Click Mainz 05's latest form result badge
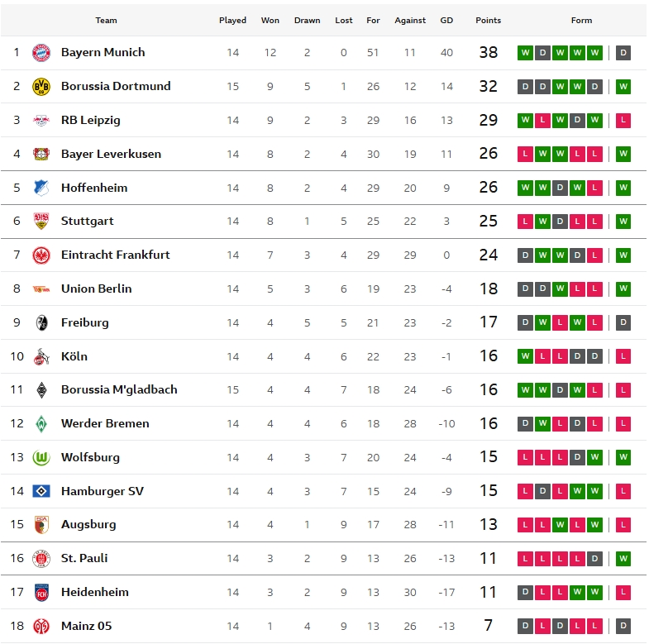 point(623,626)
